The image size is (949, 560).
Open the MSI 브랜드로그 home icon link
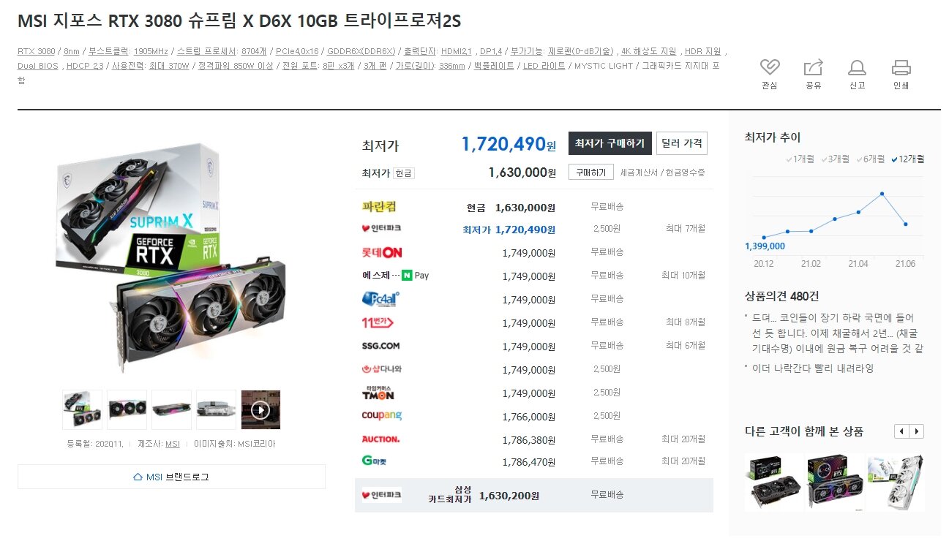click(138, 477)
